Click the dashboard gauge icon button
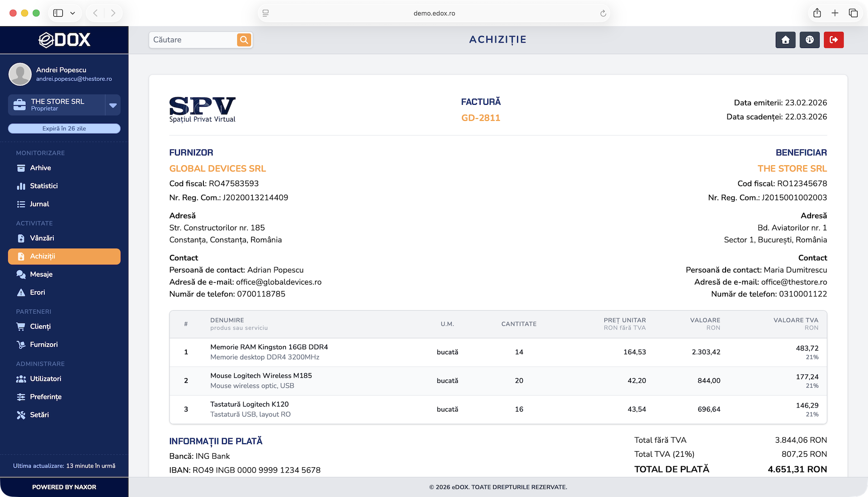 coord(809,40)
